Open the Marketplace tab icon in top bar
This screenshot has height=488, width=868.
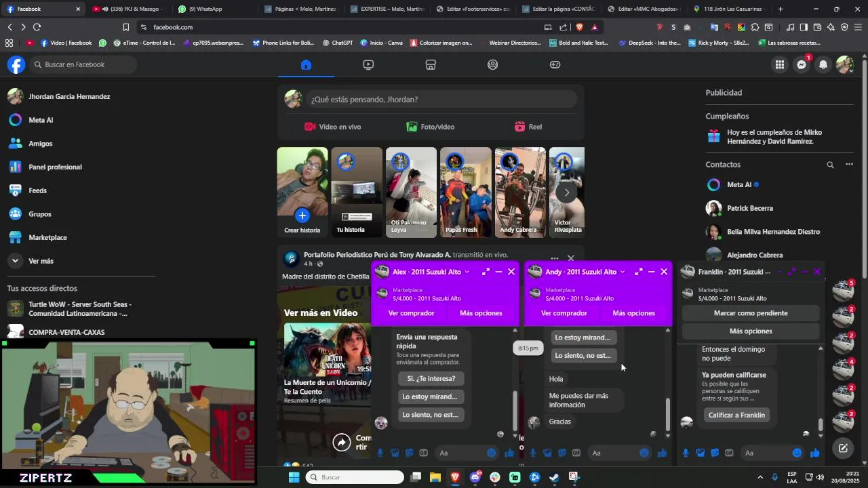point(431,64)
